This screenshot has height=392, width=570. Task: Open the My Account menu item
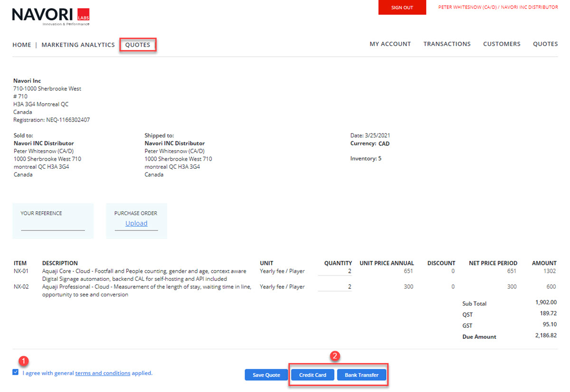pos(390,44)
